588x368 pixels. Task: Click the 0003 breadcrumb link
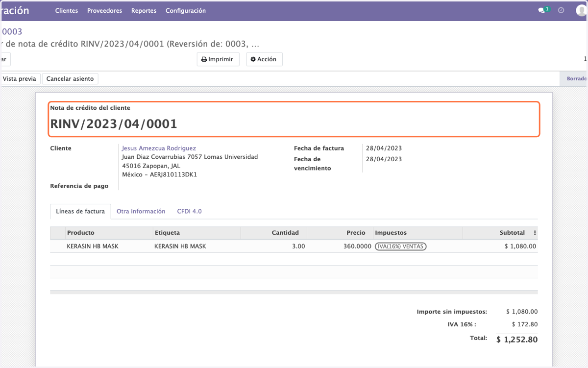[12, 32]
